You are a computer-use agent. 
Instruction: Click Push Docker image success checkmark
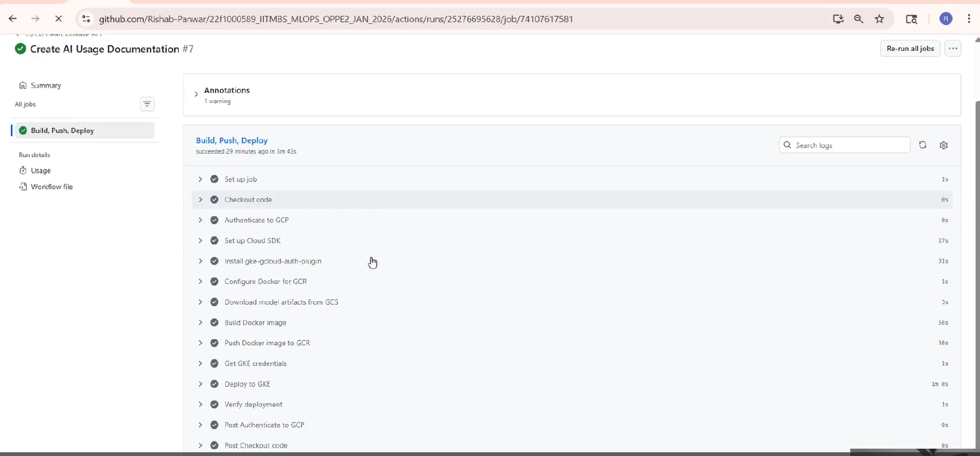point(214,343)
